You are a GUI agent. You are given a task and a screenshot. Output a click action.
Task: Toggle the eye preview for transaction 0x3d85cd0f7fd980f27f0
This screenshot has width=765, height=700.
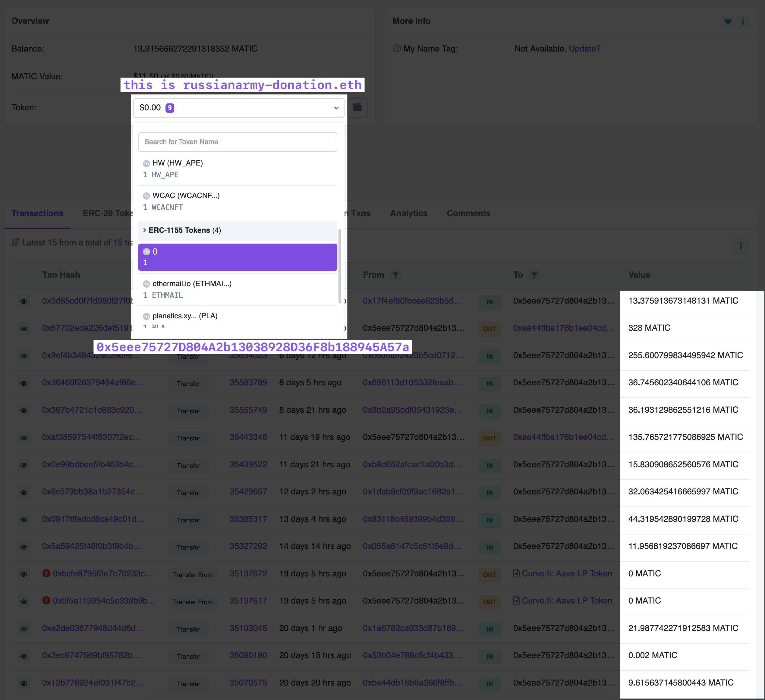pos(24,301)
